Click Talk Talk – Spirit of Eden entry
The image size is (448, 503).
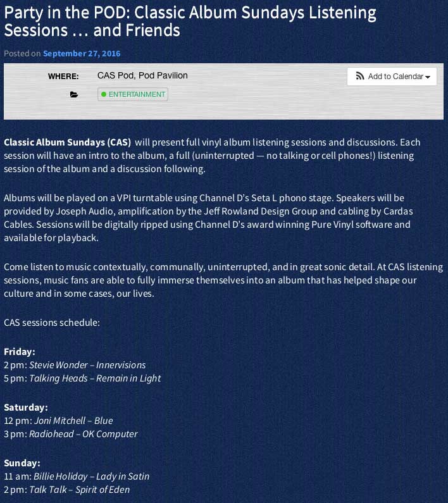80,490
